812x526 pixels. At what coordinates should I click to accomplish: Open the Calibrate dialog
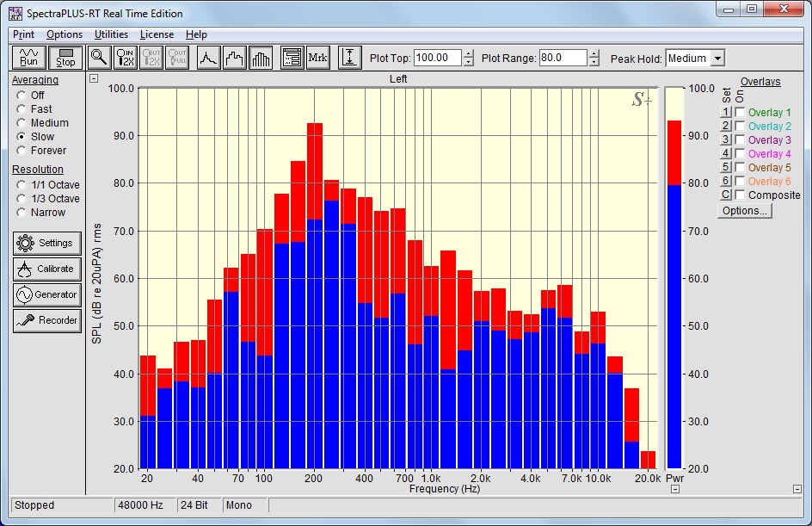click(x=47, y=269)
